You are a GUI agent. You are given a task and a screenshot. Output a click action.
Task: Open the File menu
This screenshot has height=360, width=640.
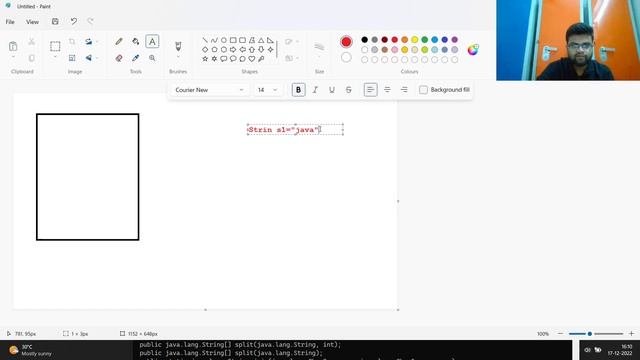click(x=10, y=22)
